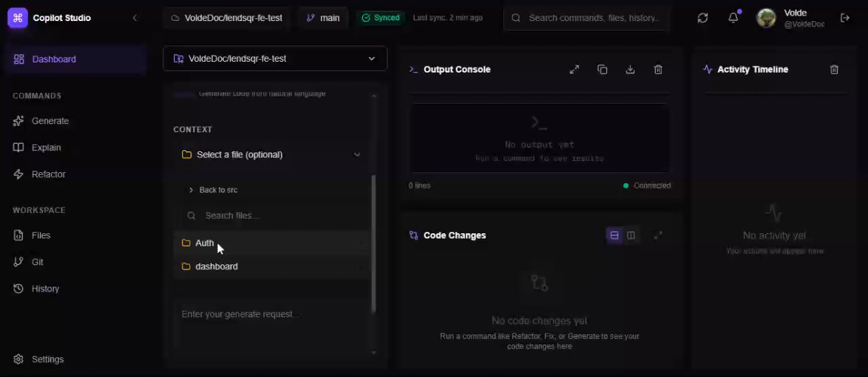Collapse the sidebar with the chevron
Image resolution: width=868 pixels, height=377 pixels.
coord(134,18)
